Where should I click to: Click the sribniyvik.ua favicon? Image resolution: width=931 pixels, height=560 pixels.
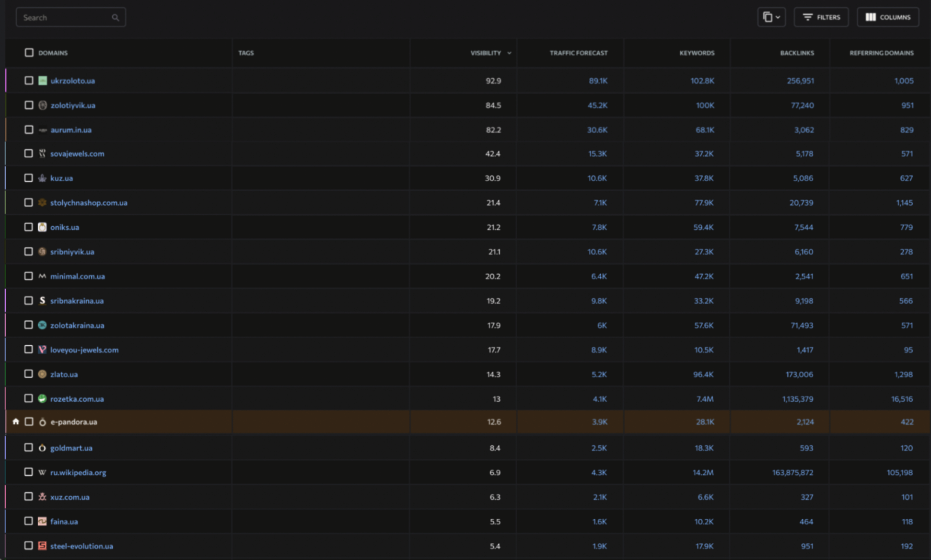[42, 251]
